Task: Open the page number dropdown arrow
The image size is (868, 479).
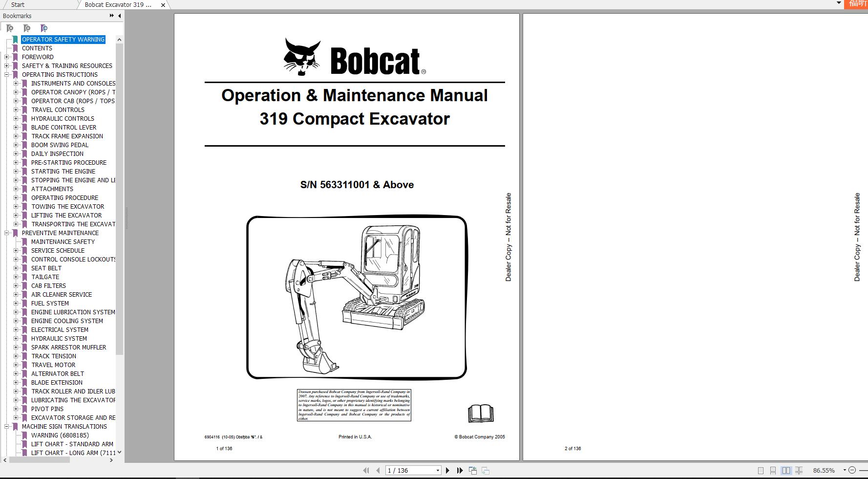Action: pos(438,470)
